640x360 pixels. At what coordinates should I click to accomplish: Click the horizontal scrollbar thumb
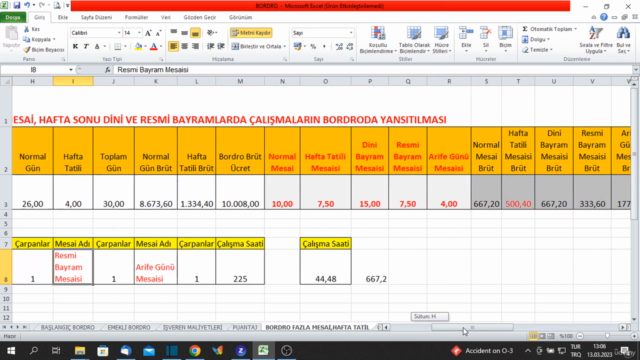[x=472, y=327]
